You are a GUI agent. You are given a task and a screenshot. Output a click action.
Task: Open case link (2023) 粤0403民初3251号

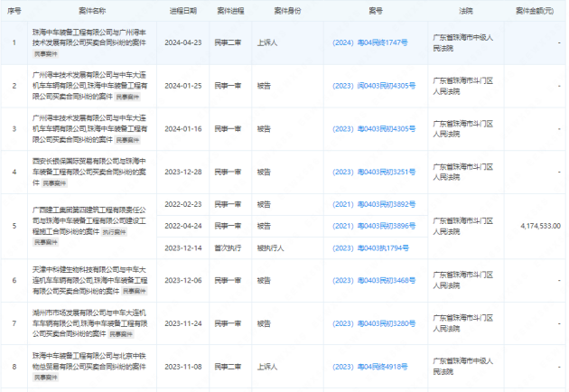coord(374,172)
